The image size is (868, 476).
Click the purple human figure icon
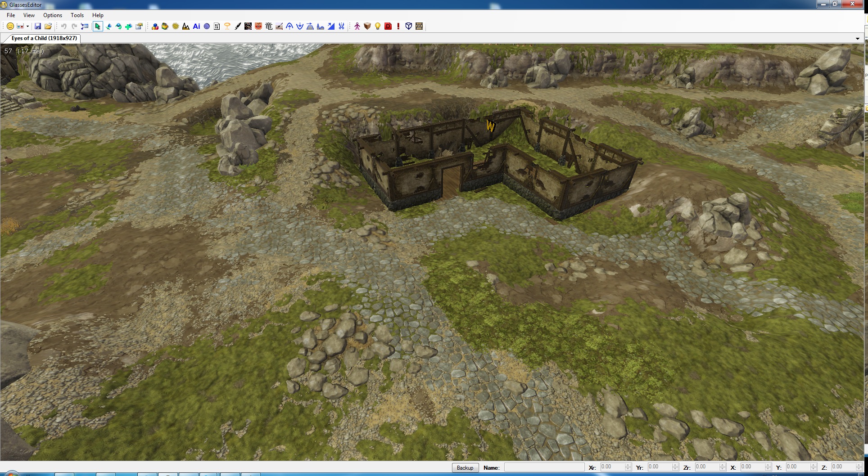click(x=357, y=27)
